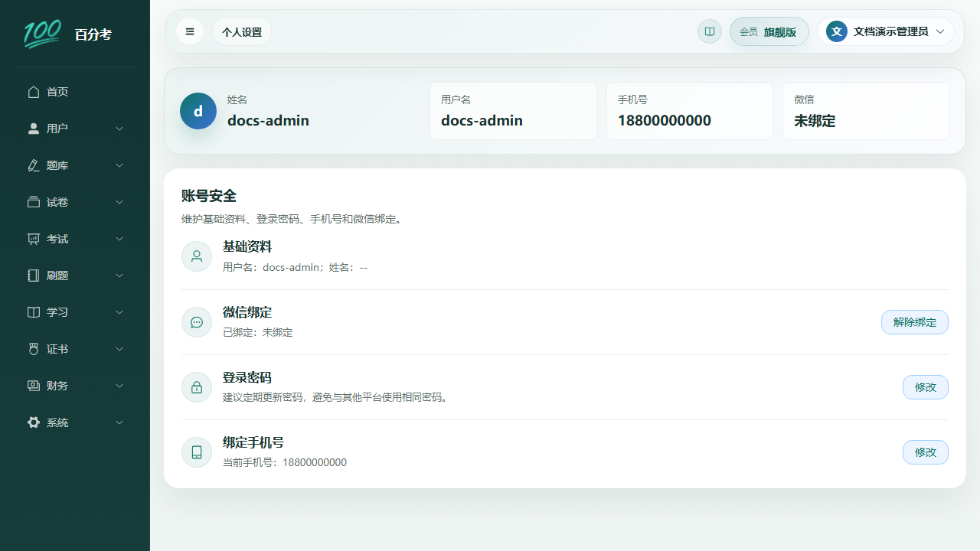Image resolution: width=980 pixels, height=551 pixels.
Task: Expand the 题库 sidebar menu
Action: click(x=75, y=165)
